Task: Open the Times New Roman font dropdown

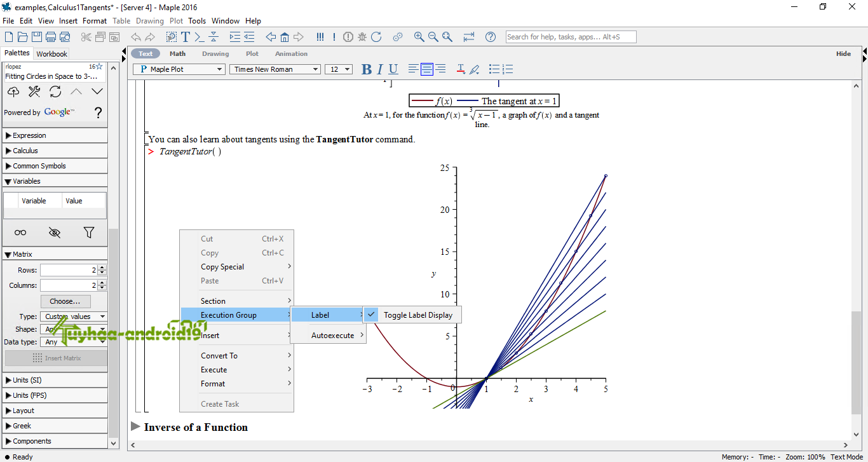Action: [275, 69]
